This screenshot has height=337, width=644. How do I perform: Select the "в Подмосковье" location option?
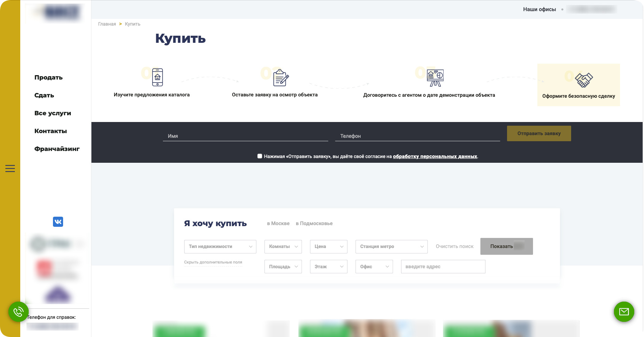point(314,223)
